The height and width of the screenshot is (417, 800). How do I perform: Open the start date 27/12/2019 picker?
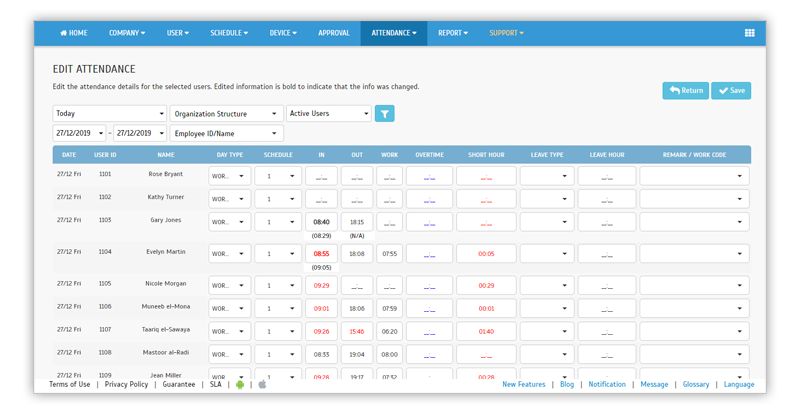(x=79, y=133)
